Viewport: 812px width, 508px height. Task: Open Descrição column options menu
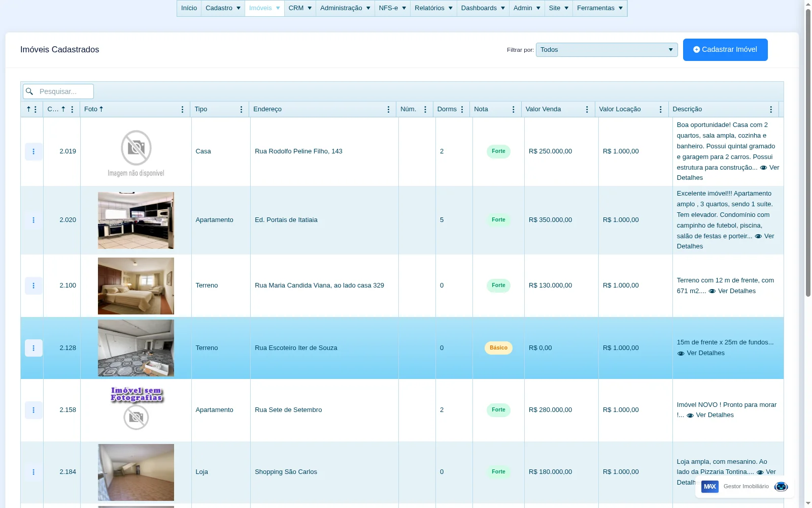click(x=771, y=109)
